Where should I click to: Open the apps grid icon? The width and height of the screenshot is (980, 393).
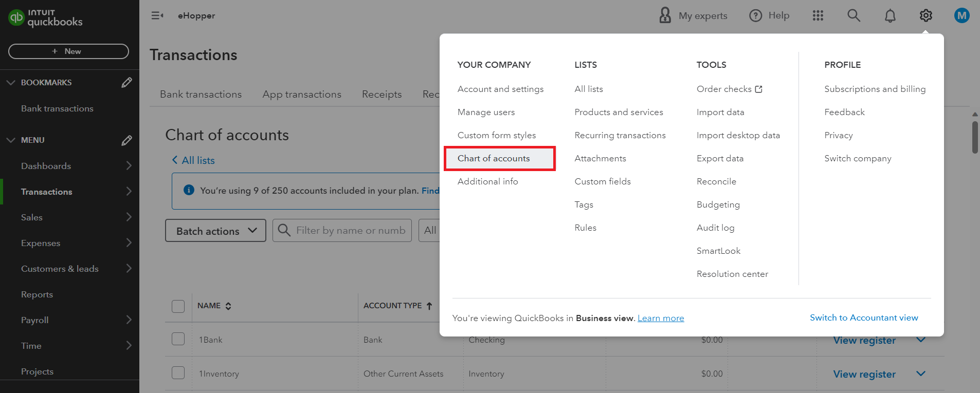click(x=818, y=15)
